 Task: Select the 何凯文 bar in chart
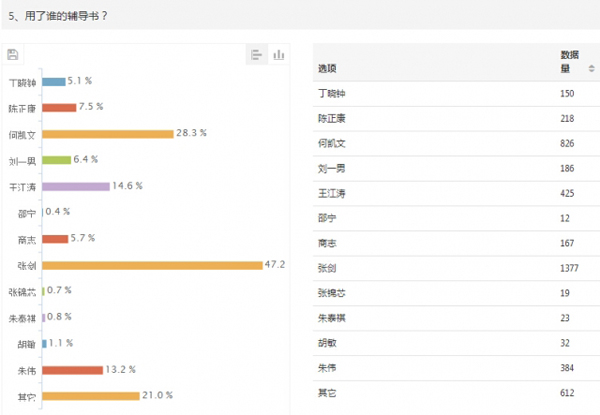point(108,134)
